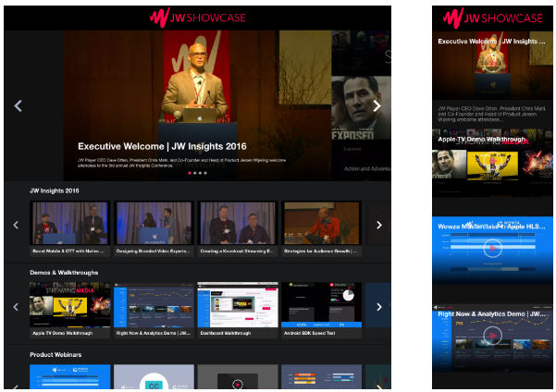Click Demos & Walkthroughs section heading
556x392 pixels.
coord(64,273)
